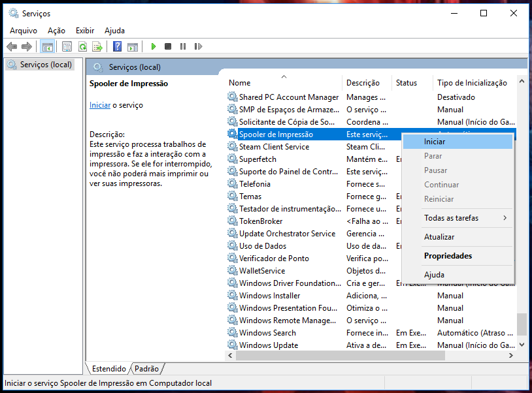Choose Propriedades in the context menu
Image resolution: width=532 pixels, height=393 pixels.
(x=457, y=256)
